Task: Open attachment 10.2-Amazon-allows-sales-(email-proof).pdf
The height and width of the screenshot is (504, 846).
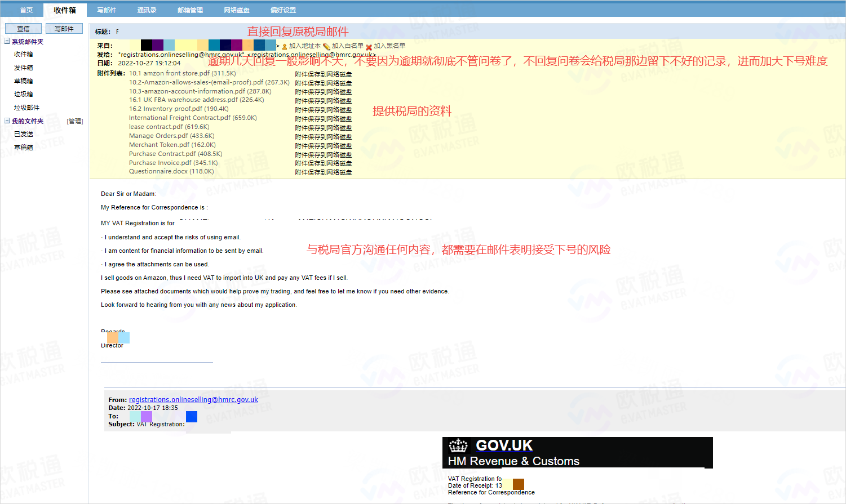Action: point(209,82)
